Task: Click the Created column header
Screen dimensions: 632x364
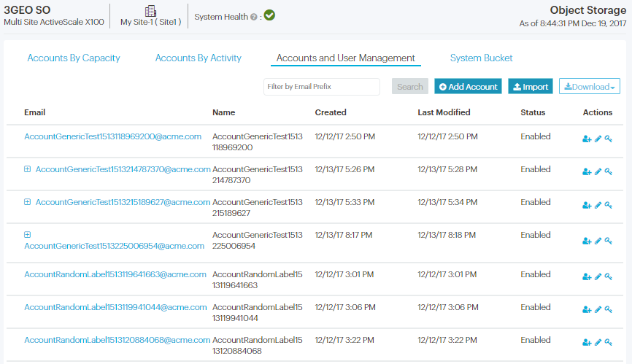Action: [x=331, y=112]
